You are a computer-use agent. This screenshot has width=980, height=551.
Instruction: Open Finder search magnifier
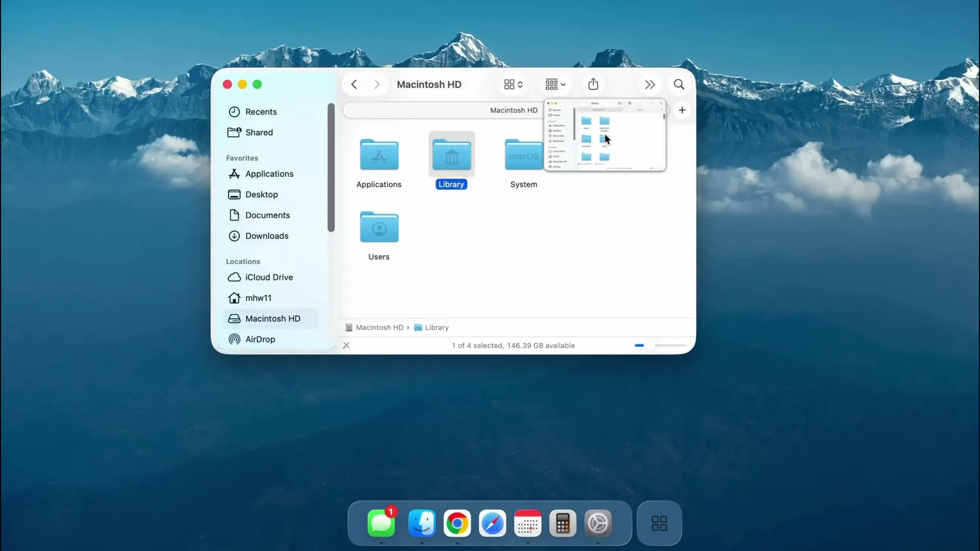tap(679, 84)
